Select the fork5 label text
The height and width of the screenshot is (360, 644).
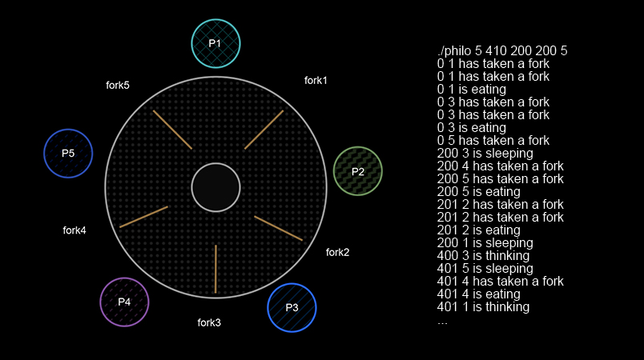[x=118, y=85]
